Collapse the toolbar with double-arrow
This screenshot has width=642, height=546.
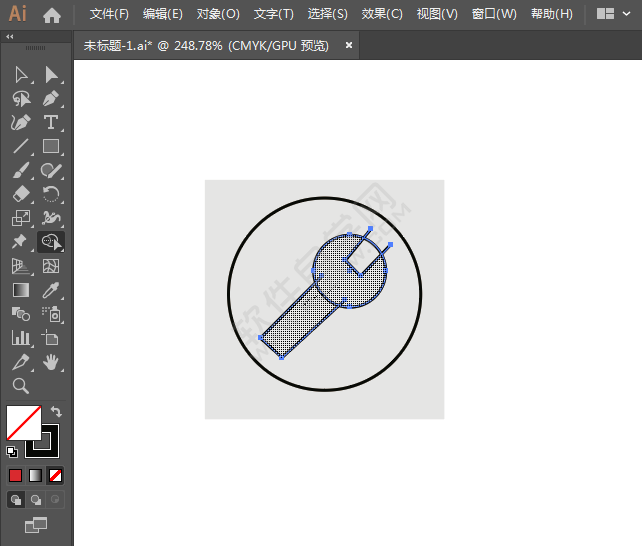10,36
